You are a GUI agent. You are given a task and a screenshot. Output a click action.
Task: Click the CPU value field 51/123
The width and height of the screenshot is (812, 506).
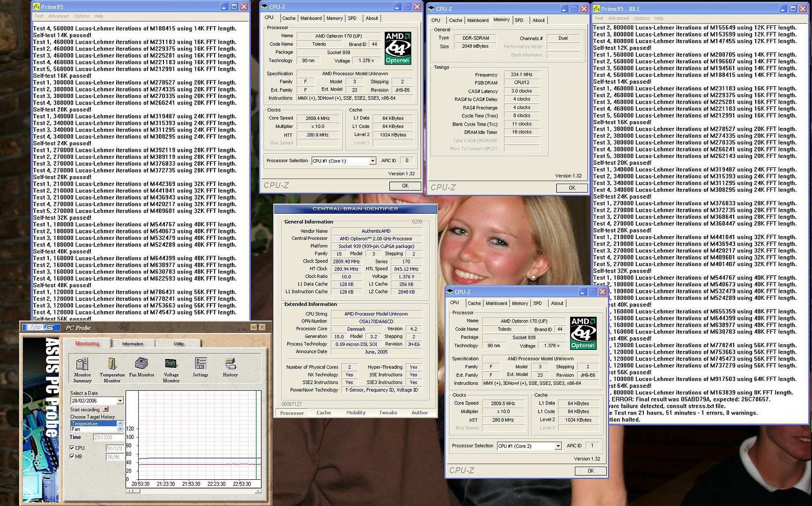click(114, 448)
